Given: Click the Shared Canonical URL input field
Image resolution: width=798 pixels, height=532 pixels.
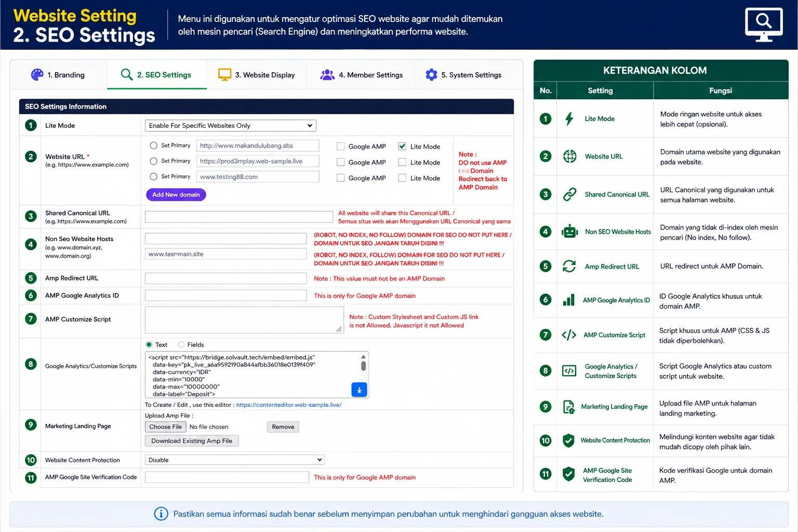Looking at the screenshot, I should tap(239, 217).
